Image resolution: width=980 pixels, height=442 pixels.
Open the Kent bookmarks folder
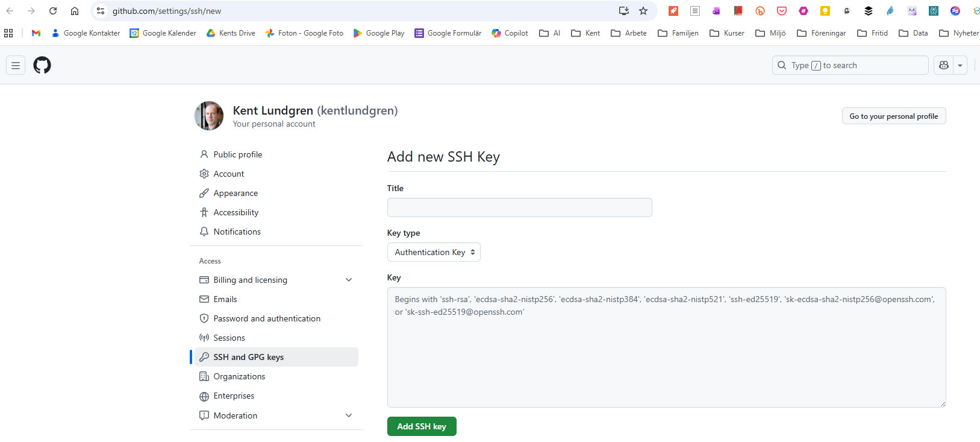tap(585, 33)
